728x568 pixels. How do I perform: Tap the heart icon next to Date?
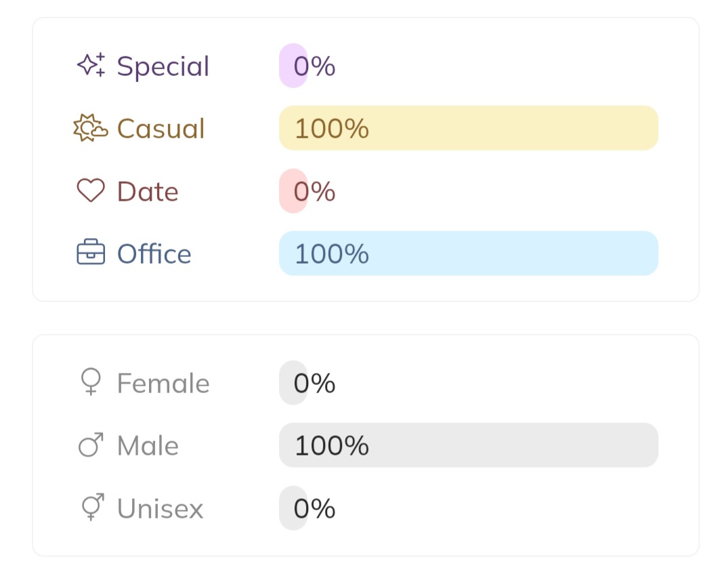pyautogui.click(x=91, y=191)
